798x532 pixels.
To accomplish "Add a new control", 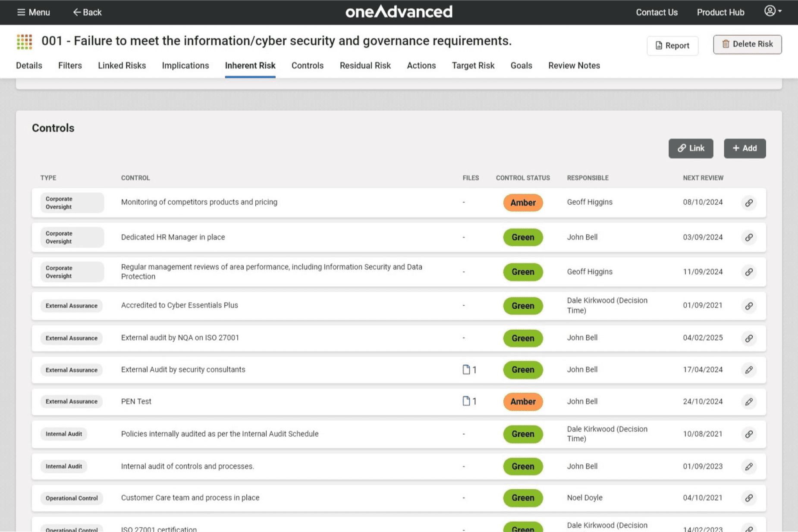I will (745, 148).
